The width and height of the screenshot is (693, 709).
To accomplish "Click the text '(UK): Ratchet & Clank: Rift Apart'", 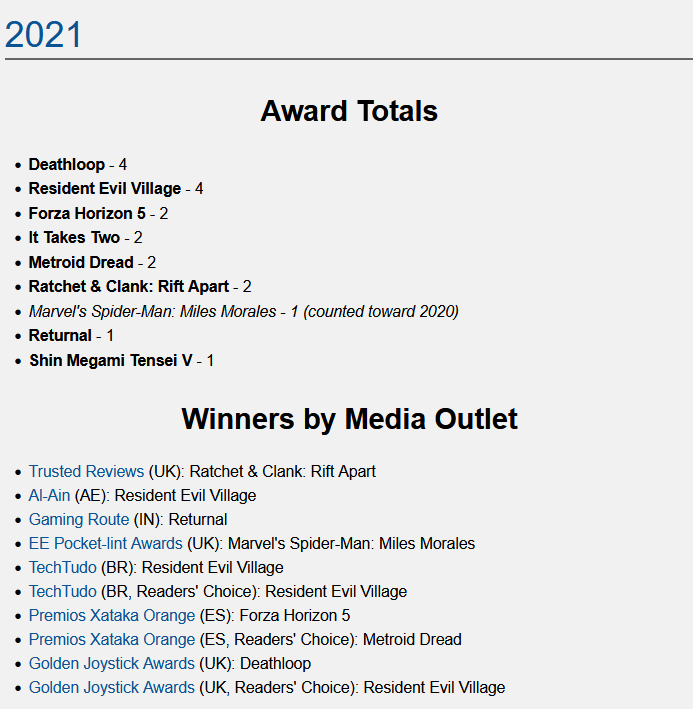I will click(x=262, y=472).
